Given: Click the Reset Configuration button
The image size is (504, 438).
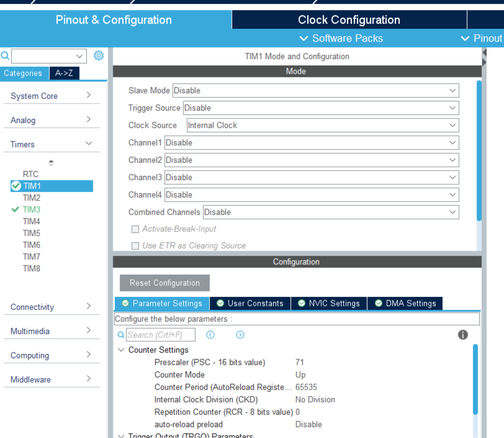Looking at the screenshot, I should pos(164,283).
